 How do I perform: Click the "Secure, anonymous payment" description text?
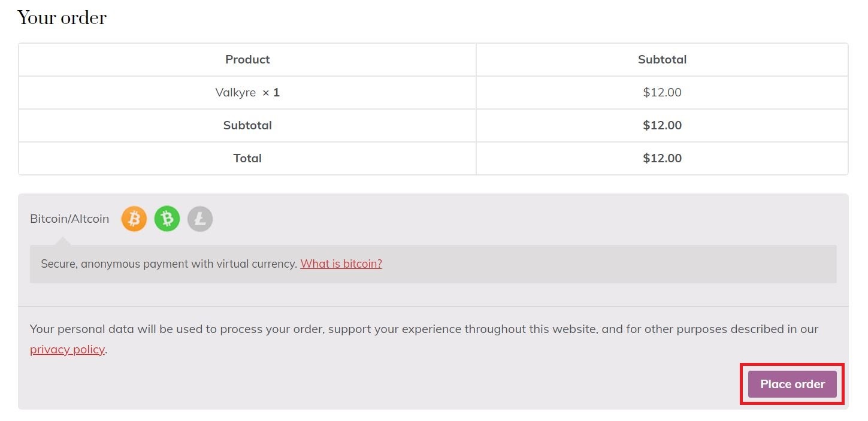click(x=169, y=264)
